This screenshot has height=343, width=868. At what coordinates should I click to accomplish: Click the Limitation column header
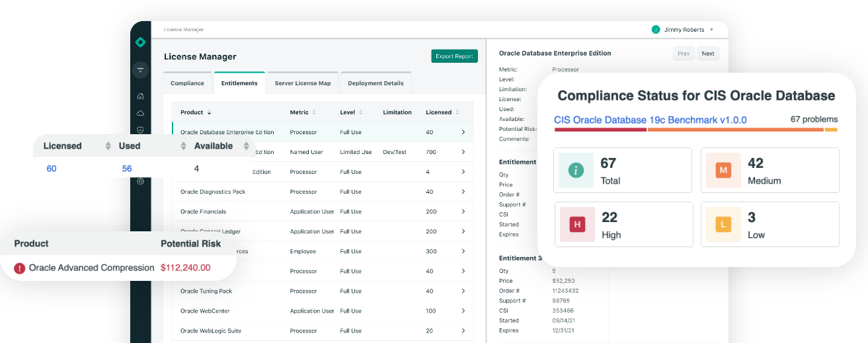tap(397, 112)
